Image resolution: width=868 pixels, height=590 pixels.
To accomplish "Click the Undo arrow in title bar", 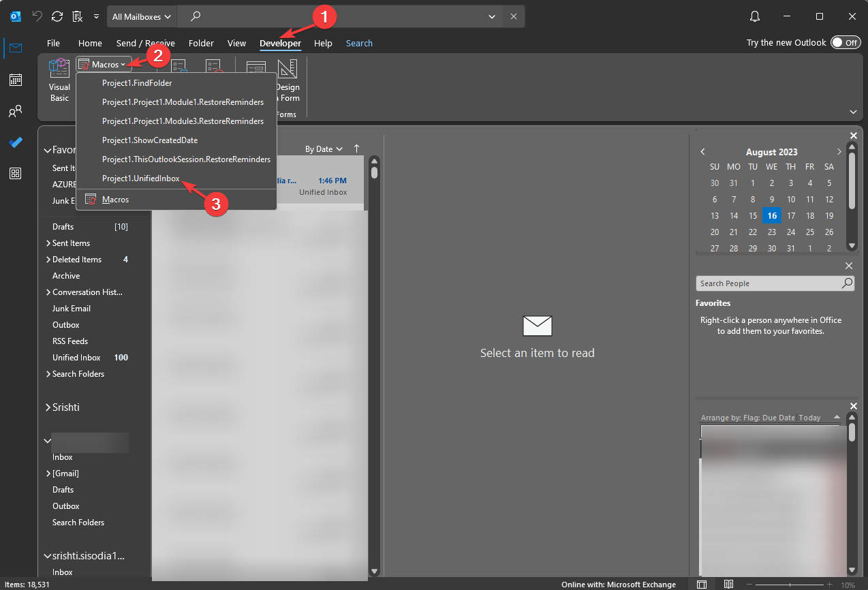I will click(x=37, y=16).
